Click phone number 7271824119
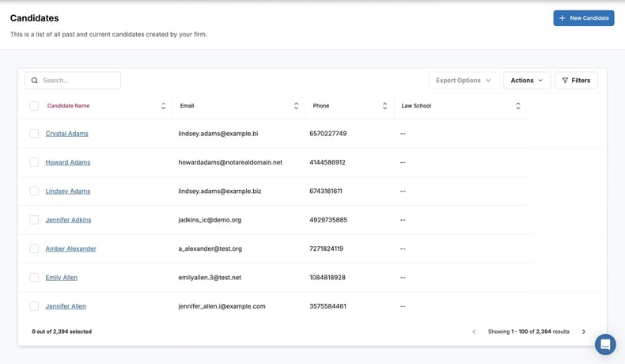 pyautogui.click(x=326, y=248)
